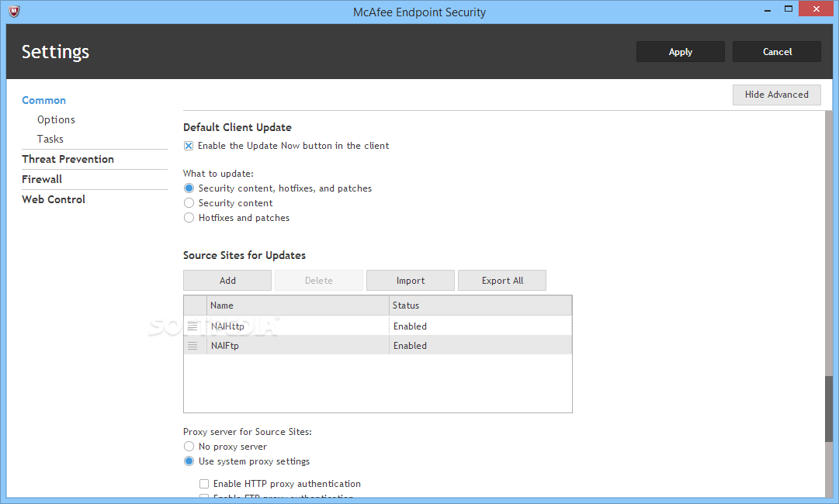This screenshot has height=504, width=839.
Task: Choose the Security content only radio button
Action: (189, 203)
